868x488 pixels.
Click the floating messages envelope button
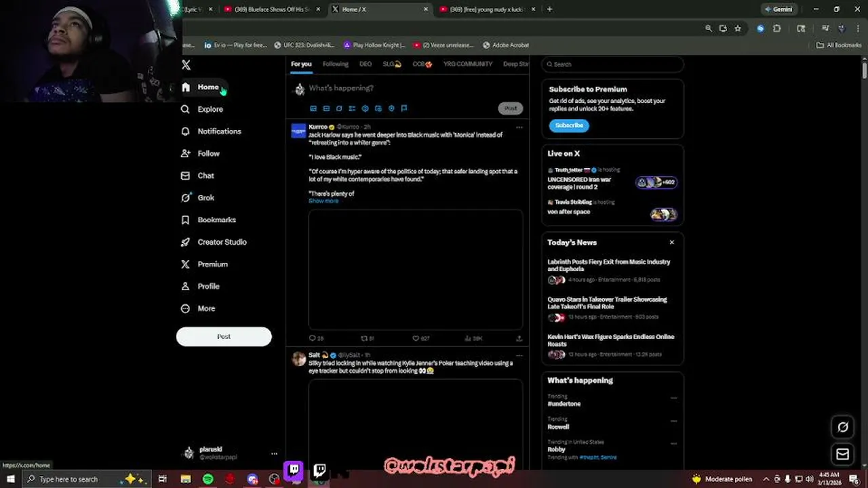click(x=843, y=454)
